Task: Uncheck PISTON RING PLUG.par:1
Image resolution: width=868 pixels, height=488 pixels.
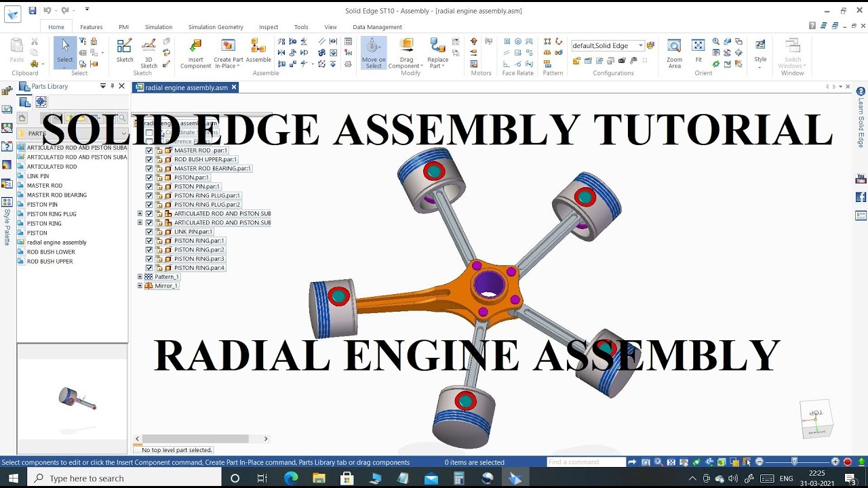Action: (x=149, y=196)
